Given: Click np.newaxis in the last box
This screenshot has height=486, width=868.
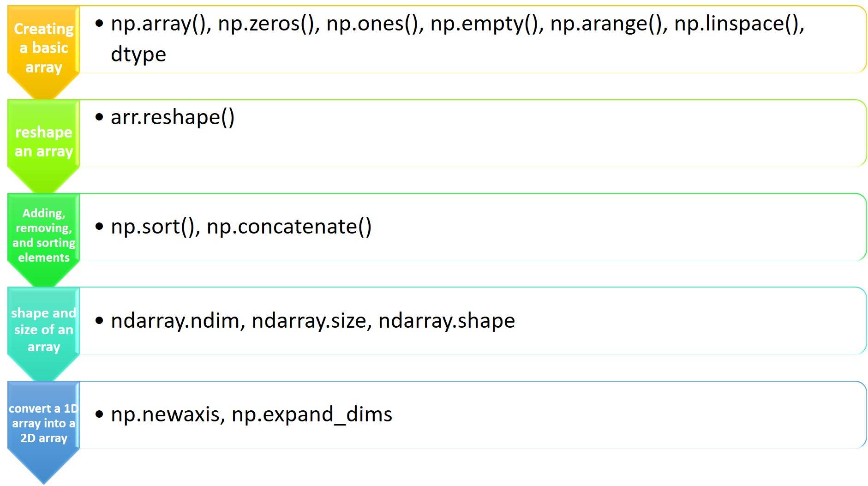Looking at the screenshot, I should point(168,414).
